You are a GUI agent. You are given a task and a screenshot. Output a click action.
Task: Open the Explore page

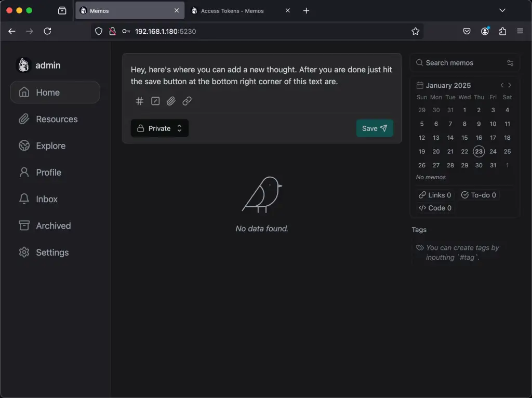pos(49,145)
